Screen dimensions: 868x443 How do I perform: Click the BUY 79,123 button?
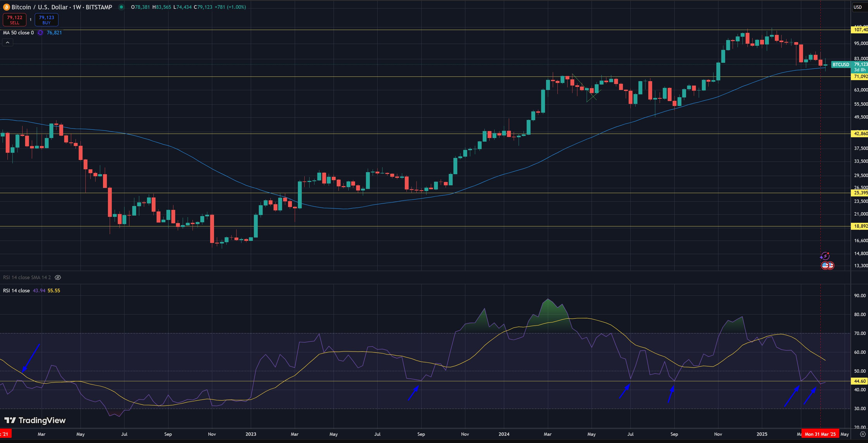pyautogui.click(x=47, y=20)
